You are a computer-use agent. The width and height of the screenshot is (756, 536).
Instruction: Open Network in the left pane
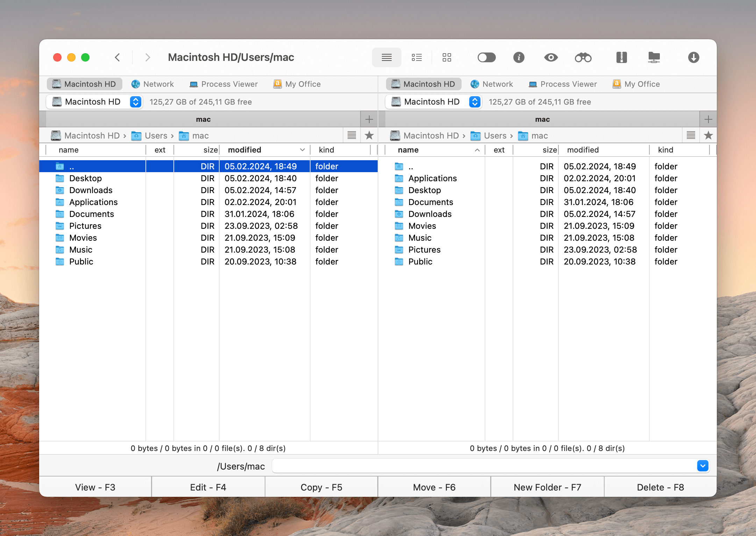point(152,84)
